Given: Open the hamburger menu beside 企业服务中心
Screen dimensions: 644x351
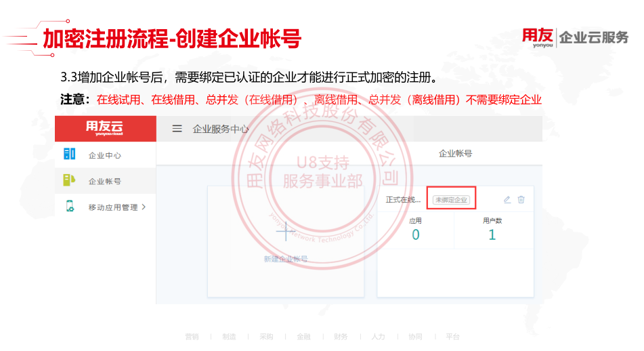Looking at the screenshot, I should (x=177, y=129).
